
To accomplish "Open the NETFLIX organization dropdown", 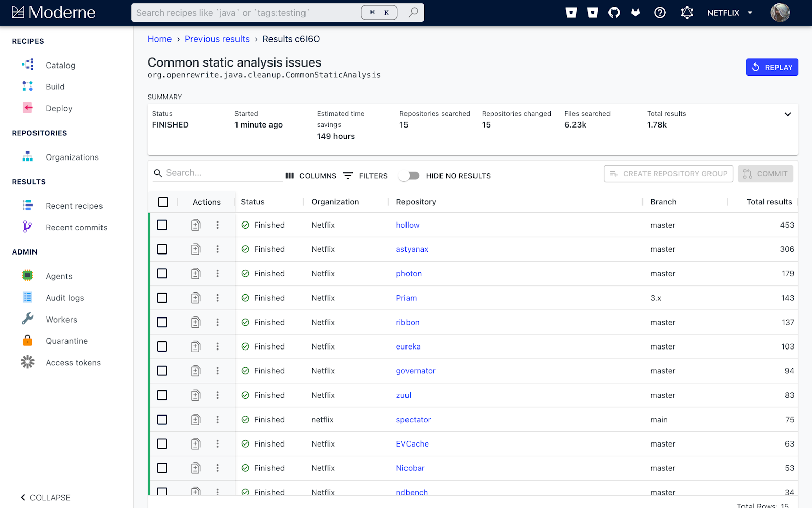I will [x=730, y=13].
